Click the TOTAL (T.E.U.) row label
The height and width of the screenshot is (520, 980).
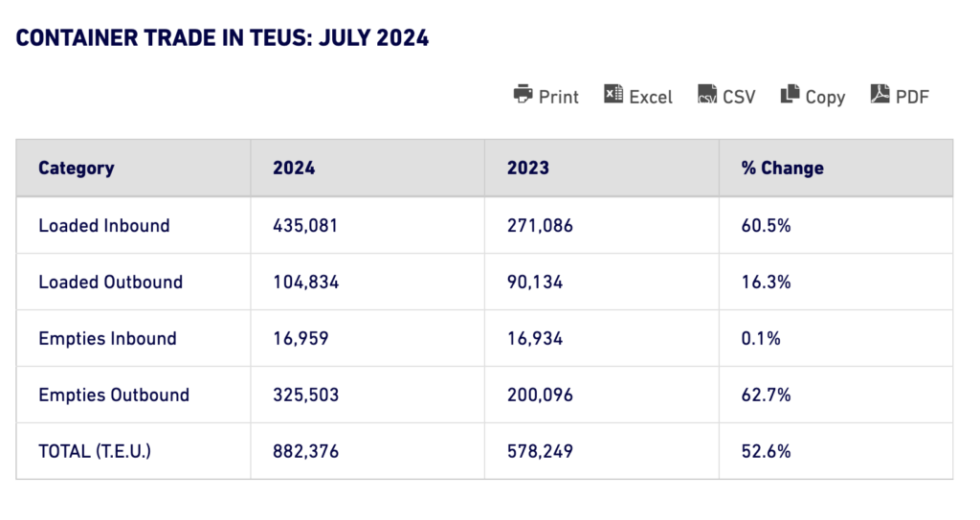pos(95,452)
